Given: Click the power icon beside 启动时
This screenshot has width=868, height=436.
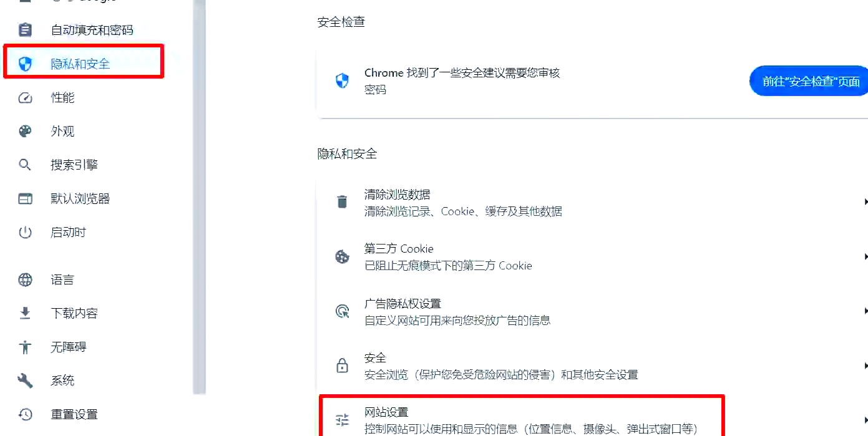Looking at the screenshot, I should [25, 233].
